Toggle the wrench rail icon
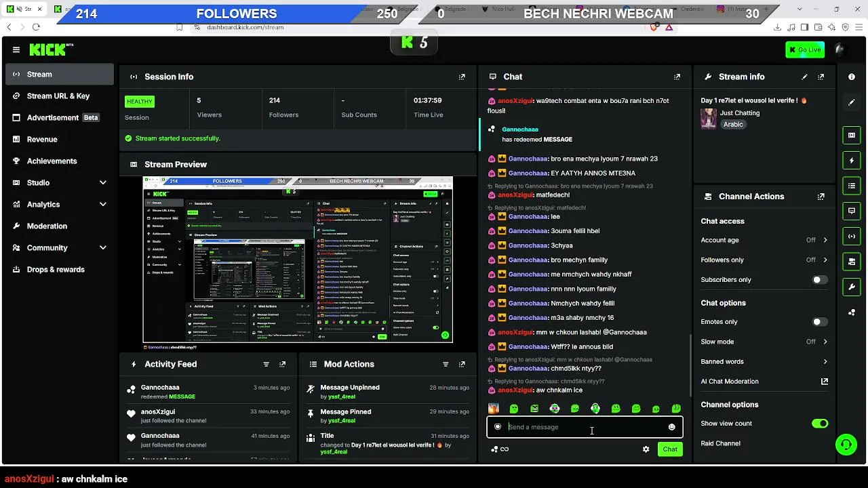Viewport: 868px width, 488px height. [x=852, y=287]
